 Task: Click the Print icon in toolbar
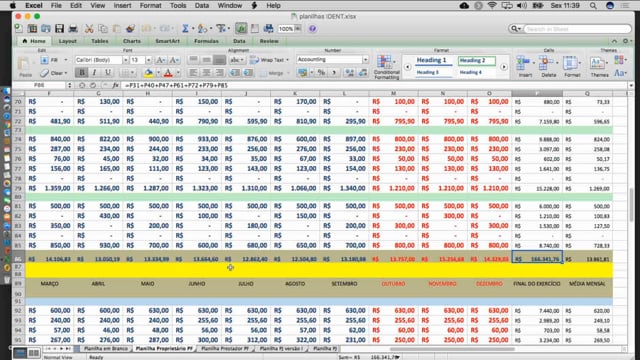pyautogui.click(x=73, y=29)
